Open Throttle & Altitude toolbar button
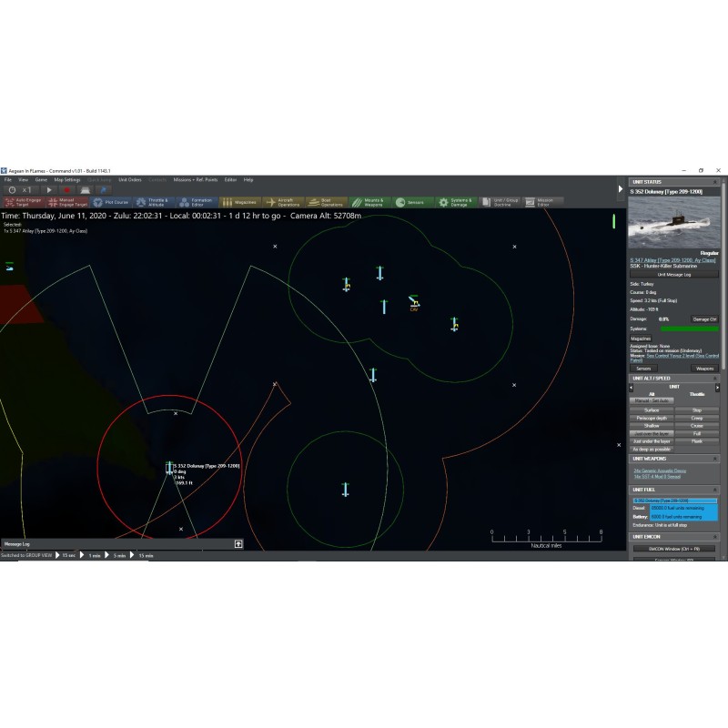This screenshot has height=728, width=728. coord(153,202)
